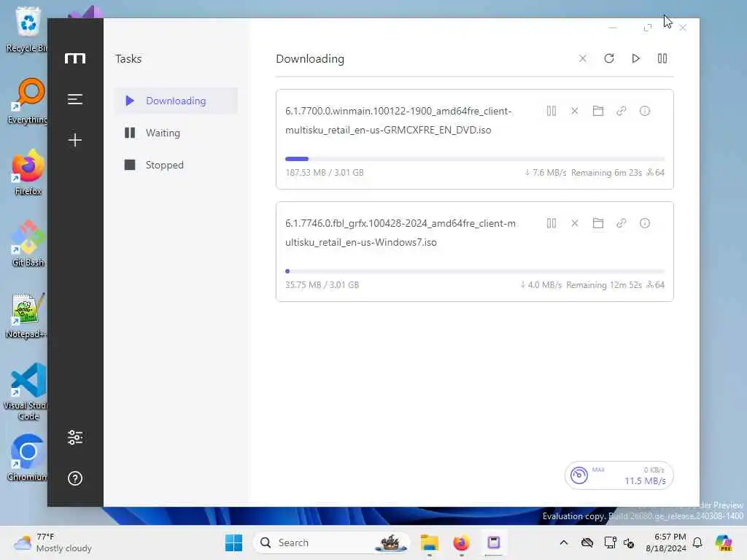Screen dimensions: 747x560
Task: View info for GRMCXFRE_EN_DVD.iso task
Action: point(645,111)
